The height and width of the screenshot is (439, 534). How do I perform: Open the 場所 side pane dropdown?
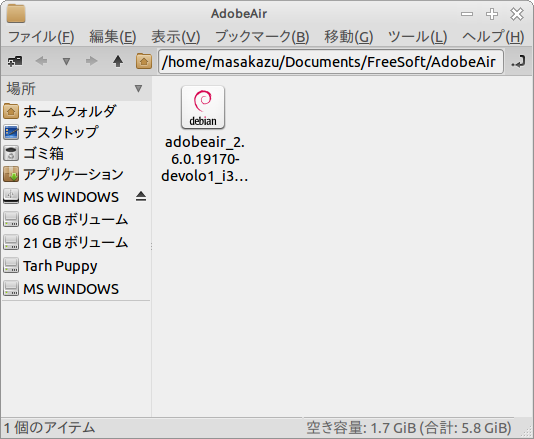click(138, 89)
